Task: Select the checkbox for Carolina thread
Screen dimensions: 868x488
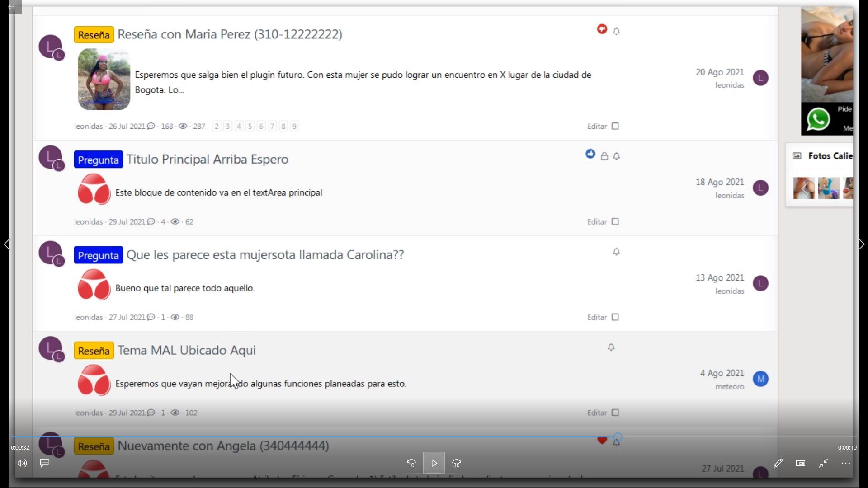Action: tap(615, 317)
